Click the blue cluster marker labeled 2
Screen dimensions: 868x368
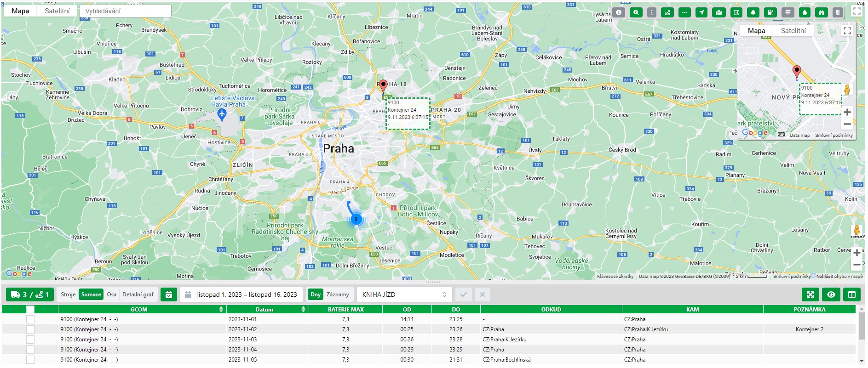(x=356, y=219)
